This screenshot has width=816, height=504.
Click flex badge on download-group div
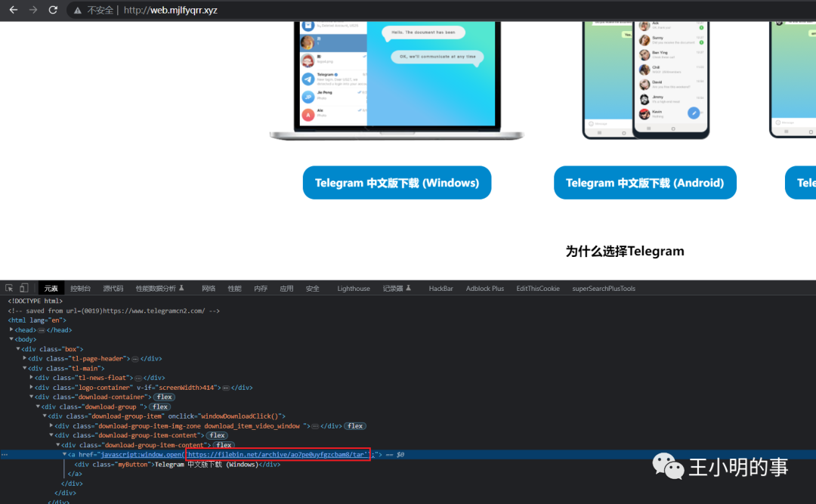[x=159, y=407]
